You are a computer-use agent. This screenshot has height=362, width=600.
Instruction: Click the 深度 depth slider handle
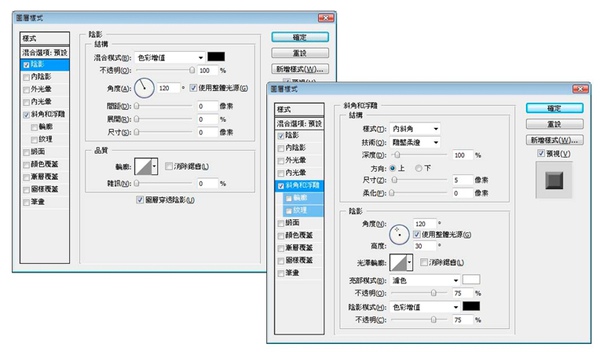point(397,155)
